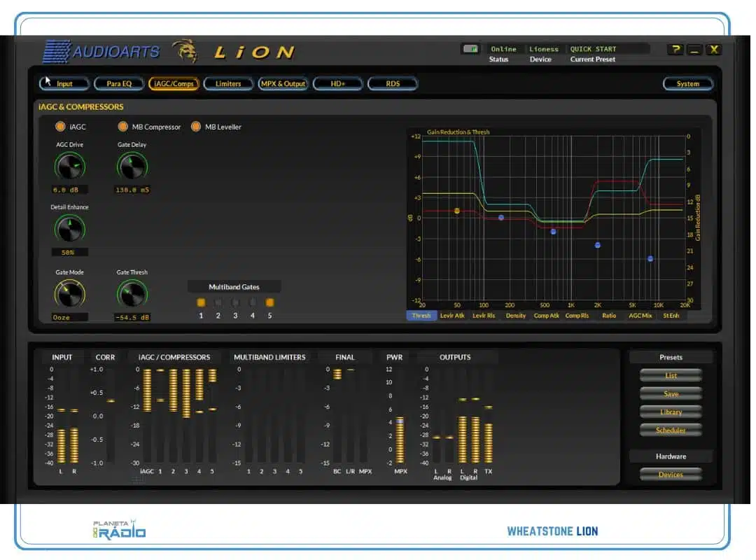Select the Comp Atk graph tab
756x560 pixels.
pos(546,316)
